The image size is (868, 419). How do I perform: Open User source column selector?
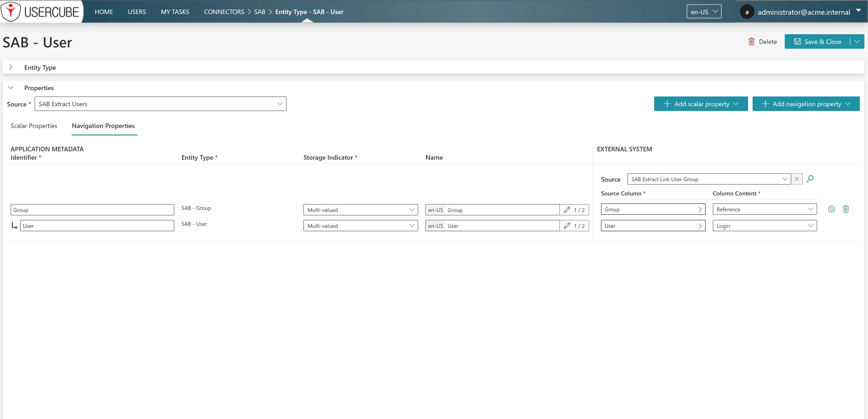tap(653, 226)
